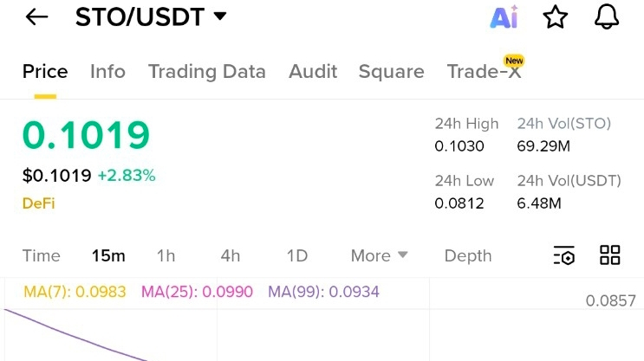Open the chart layout grid icon
The height and width of the screenshot is (361, 644).
(x=610, y=255)
